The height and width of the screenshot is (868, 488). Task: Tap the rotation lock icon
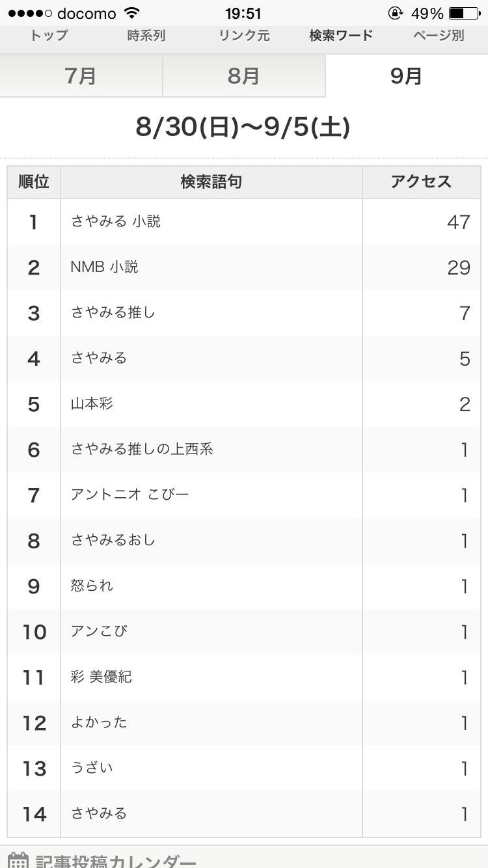pyautogui.click(x=395, y=13)
